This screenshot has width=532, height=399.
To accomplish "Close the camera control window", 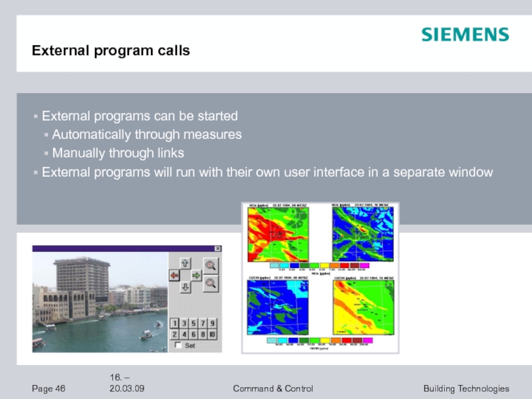I will (x=218, y=249).
